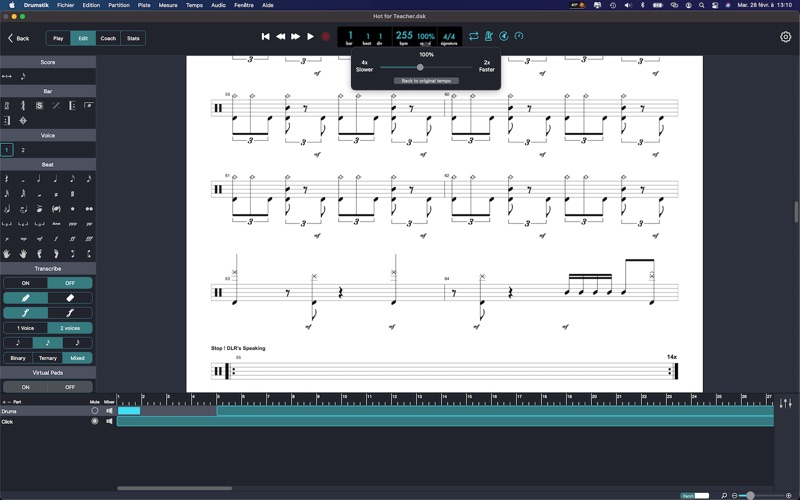
Task: Open the Click track mixer speaker icon
Action: (x=109, y=421)
